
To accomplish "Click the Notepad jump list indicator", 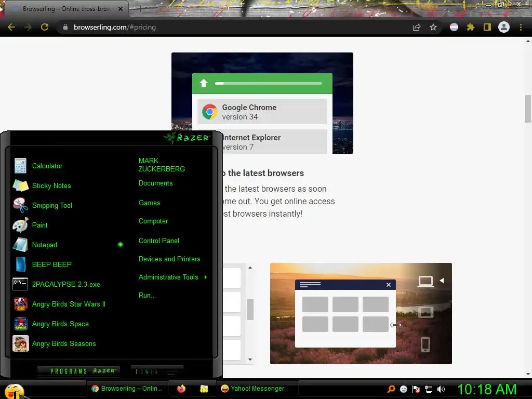I will pos(121,245).
